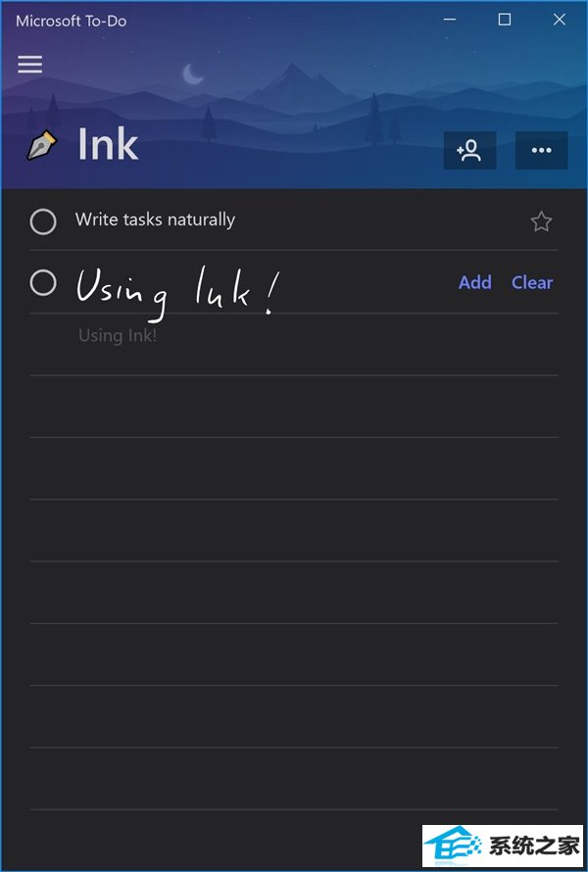Star the "Write tasks naturally" task
Viewport: 588px width, 872px height.
[541, 221]
